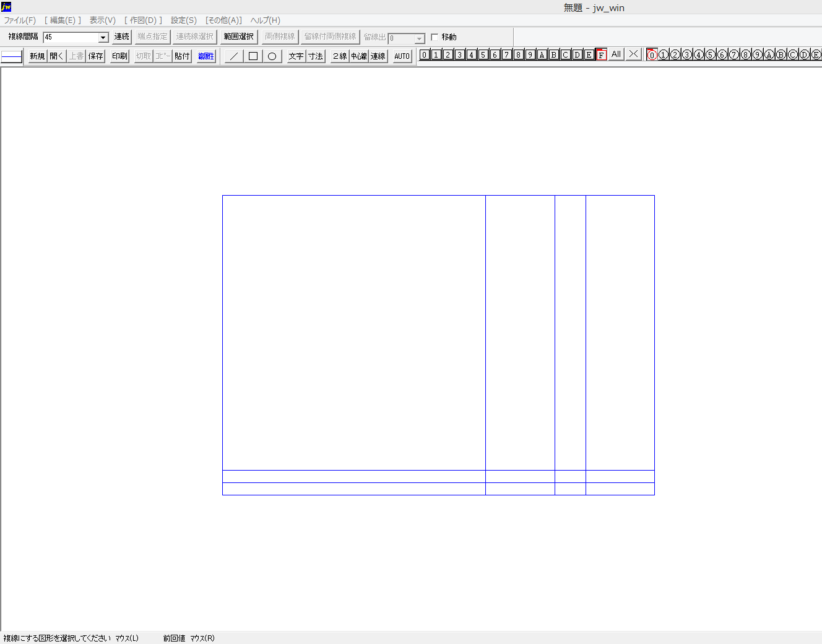
Task: Expand the 留線出 dropdown arrow
Action: click(419, 38)
